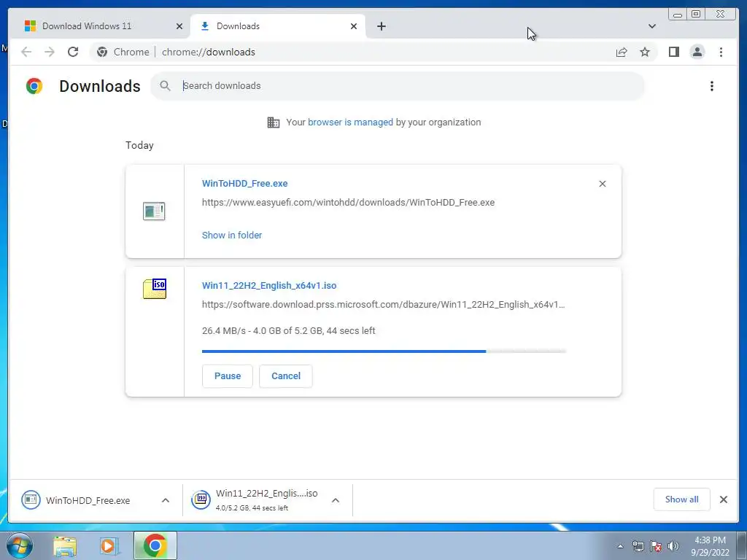Click the browser back arrow
Screen dimensions: 747x560
(x=26, y=52)
